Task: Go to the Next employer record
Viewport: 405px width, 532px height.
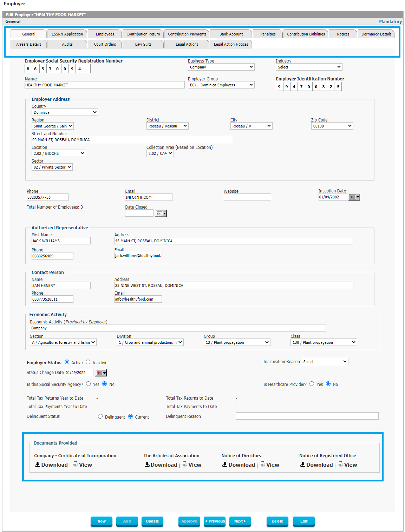Action: tap(240, 521)
